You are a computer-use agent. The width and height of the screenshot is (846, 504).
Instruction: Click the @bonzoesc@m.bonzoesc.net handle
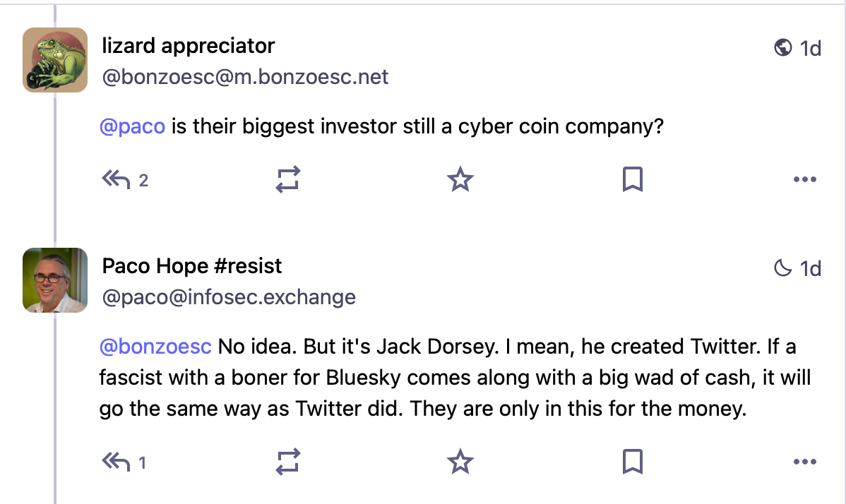pos(245,77)
